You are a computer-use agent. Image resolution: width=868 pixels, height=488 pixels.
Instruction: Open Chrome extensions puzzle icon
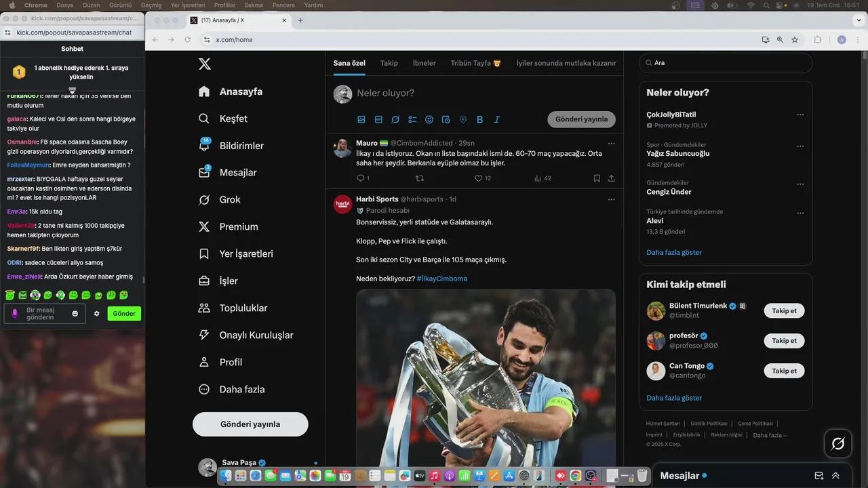[818, 40]
